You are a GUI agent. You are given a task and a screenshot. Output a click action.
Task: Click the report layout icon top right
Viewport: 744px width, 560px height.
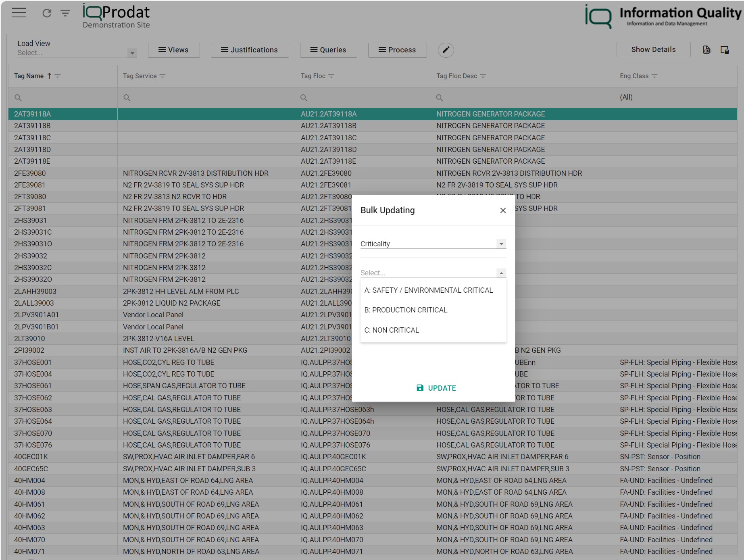(726, 50)
